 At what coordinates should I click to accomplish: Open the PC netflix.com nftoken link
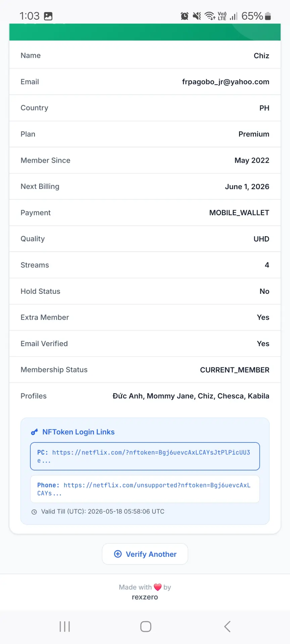pos(145,456)
